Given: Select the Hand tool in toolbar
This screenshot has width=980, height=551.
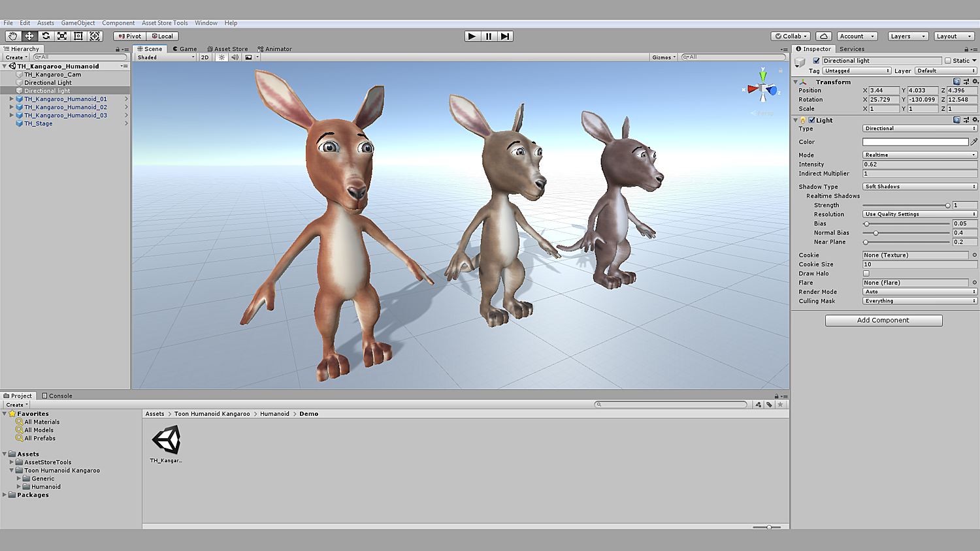Looking at the screenshot, I should click(x=13, y=37).
